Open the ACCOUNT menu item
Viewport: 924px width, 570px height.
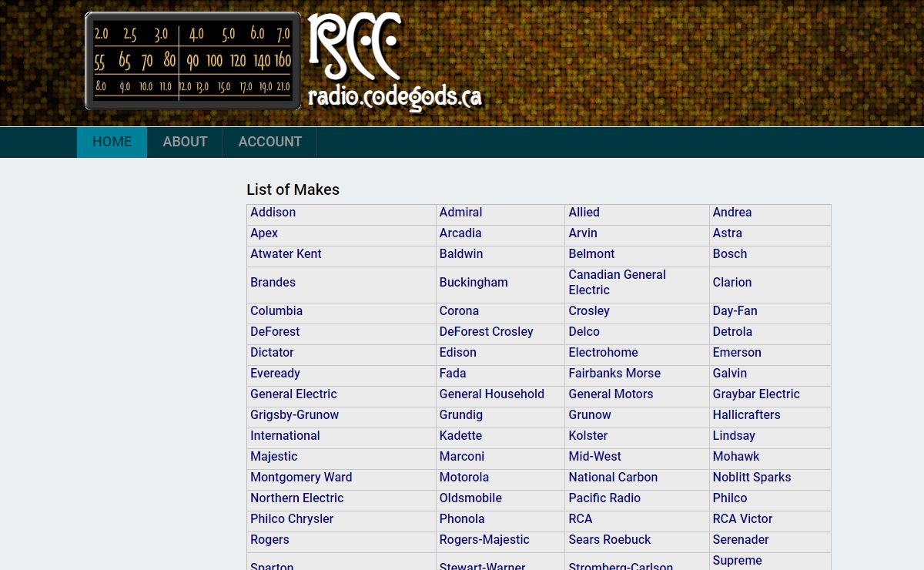[x=269, y=142]
